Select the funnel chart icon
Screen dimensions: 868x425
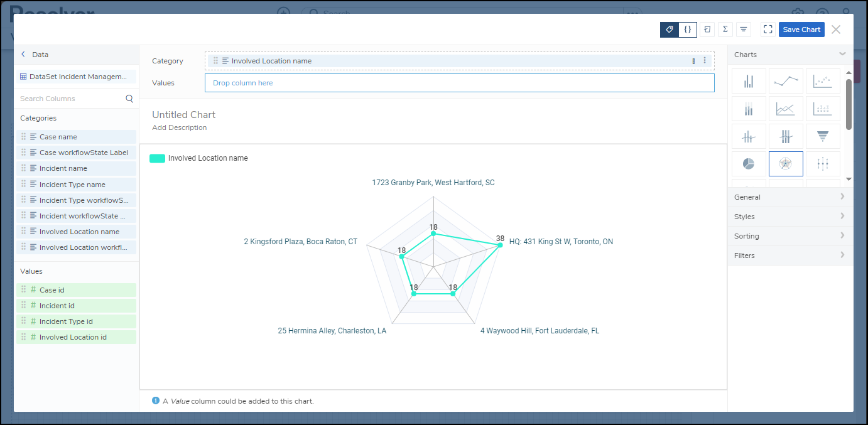[x=823, y=136]
